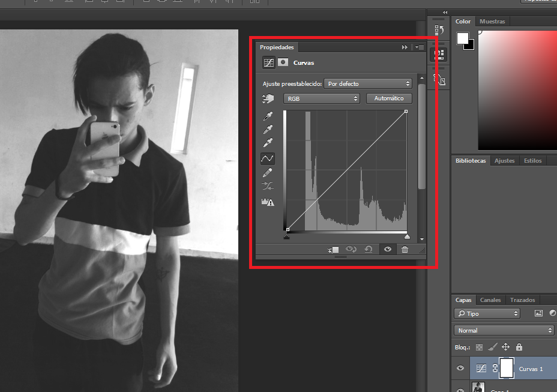
Task: Switch to the Trazados tab
Action: tap(523, 300)
